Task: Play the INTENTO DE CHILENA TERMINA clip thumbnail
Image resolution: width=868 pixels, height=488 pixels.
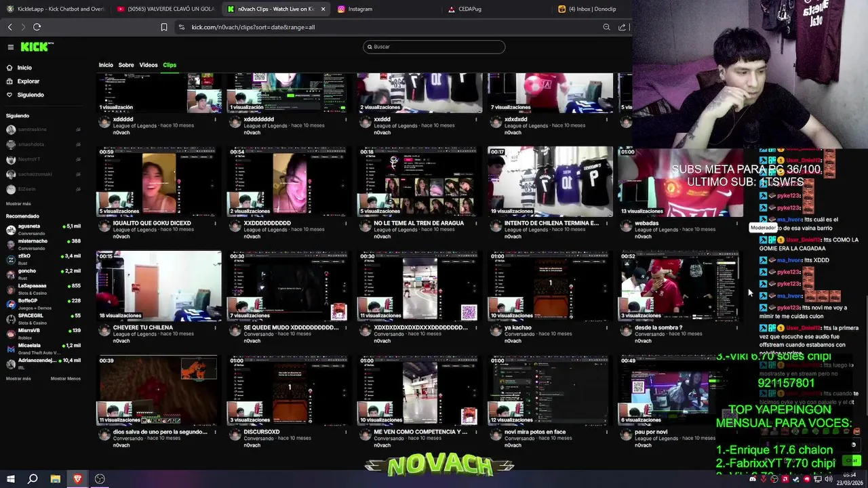Action: click(550, 182)
